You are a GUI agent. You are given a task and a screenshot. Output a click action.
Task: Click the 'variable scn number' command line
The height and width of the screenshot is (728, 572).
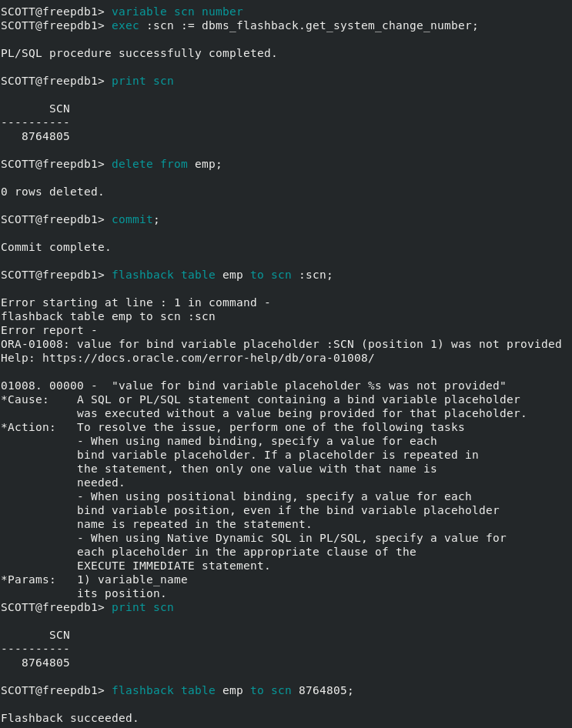click(x=177, y=12)
